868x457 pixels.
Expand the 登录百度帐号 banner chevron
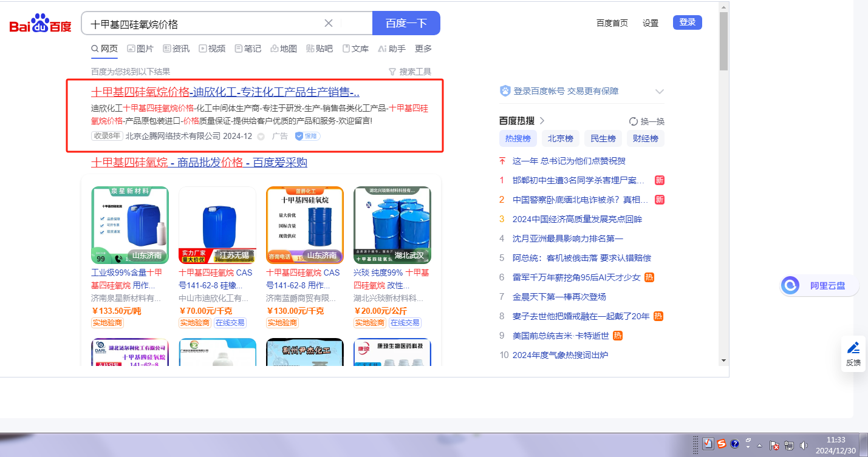coord(660,92)
